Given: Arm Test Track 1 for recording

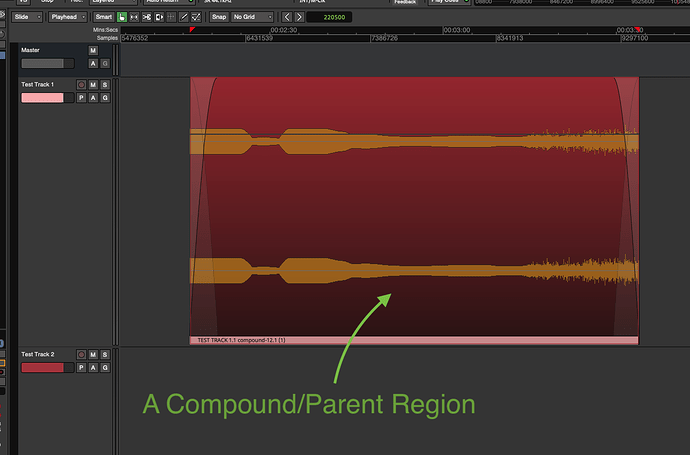Looking at the screenshot, I should [81, 86].
